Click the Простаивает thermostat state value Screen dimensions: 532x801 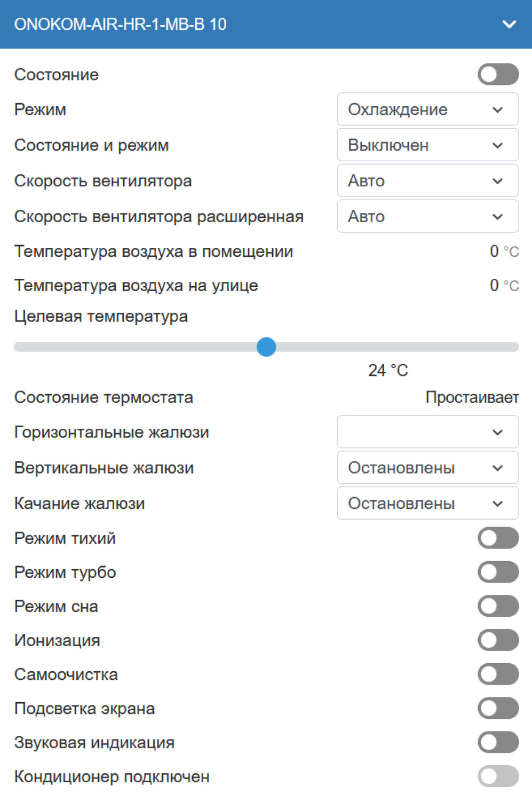pos(472,397)
